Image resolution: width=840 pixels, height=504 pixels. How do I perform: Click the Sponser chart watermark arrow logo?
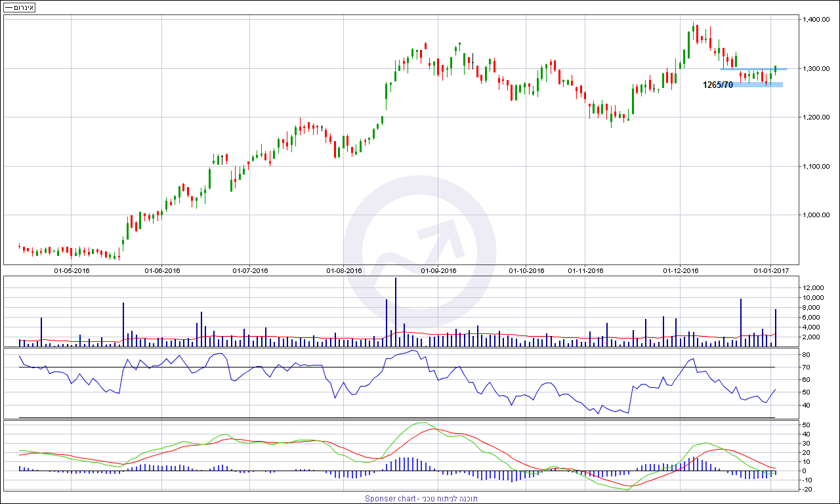420,250
